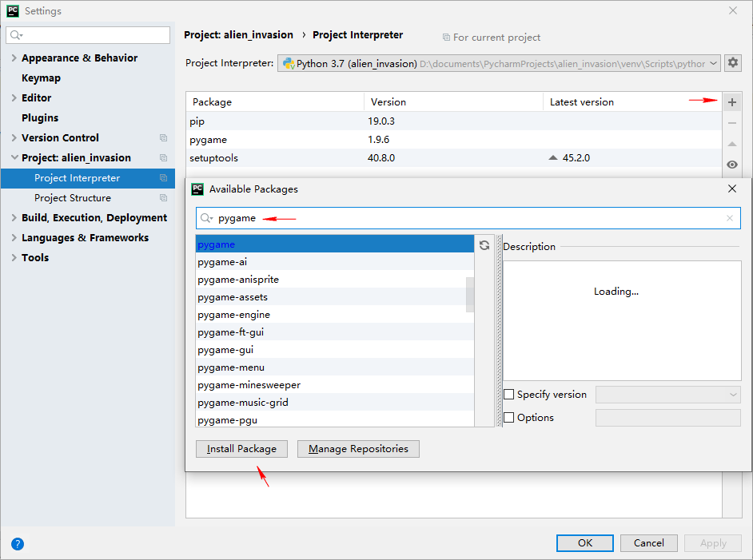Open the Specify version dropdown
Viewport: 753px width, 560px height.
tap(668, 395)
